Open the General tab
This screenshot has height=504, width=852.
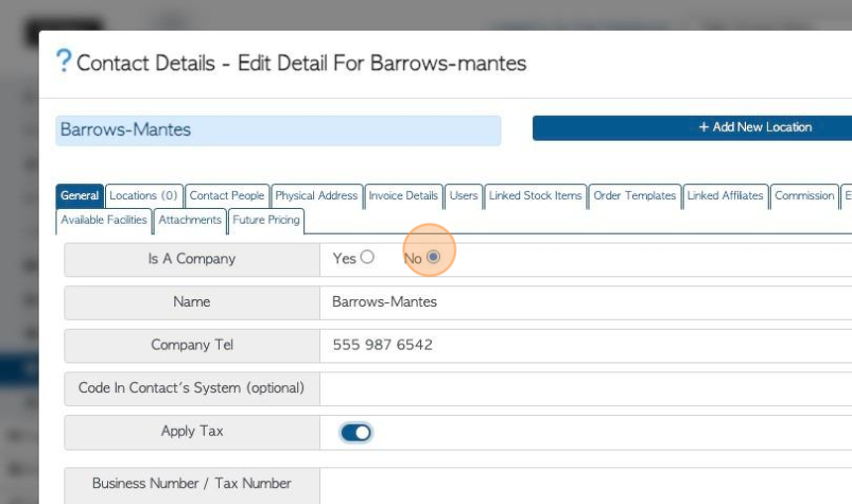point(79,195)
